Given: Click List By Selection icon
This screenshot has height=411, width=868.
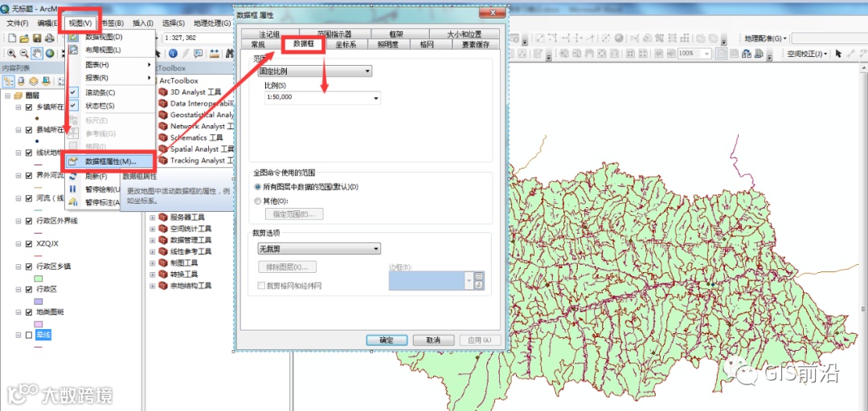Looking at the screenshot, I should click(x=46, y=81).
